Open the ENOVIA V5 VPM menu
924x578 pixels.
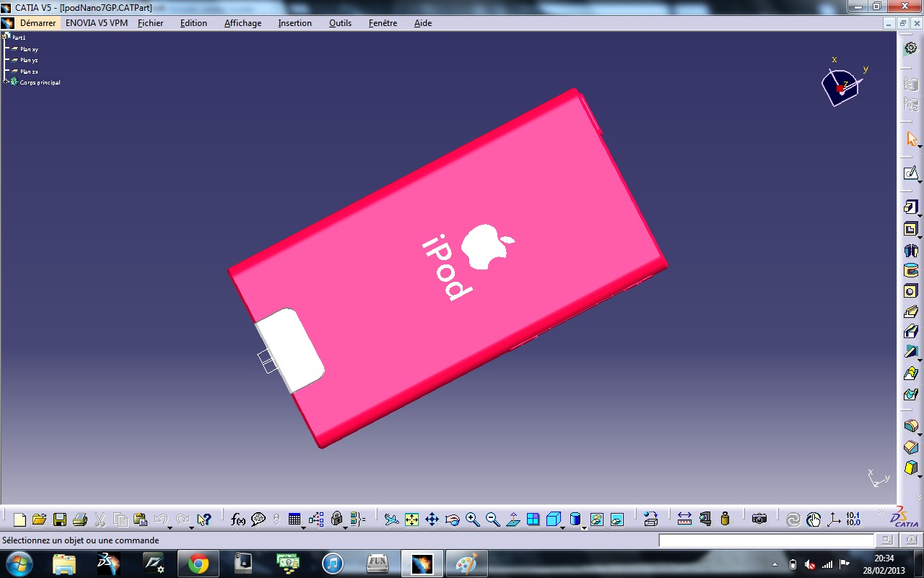tap(97, 23)
